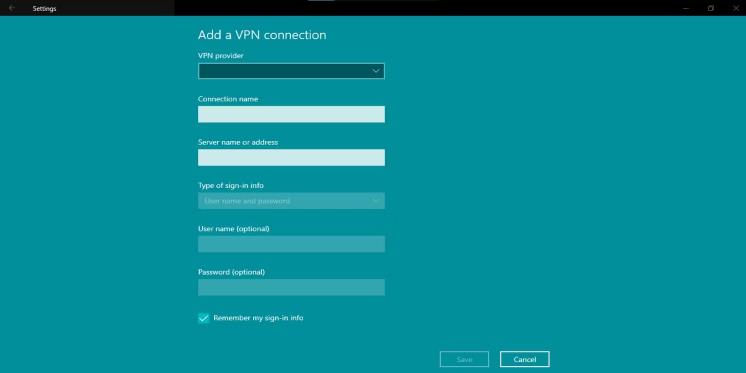The image size is (746, 373).
Task: Go back using the Settings back arrow
Action: (11, 8)
